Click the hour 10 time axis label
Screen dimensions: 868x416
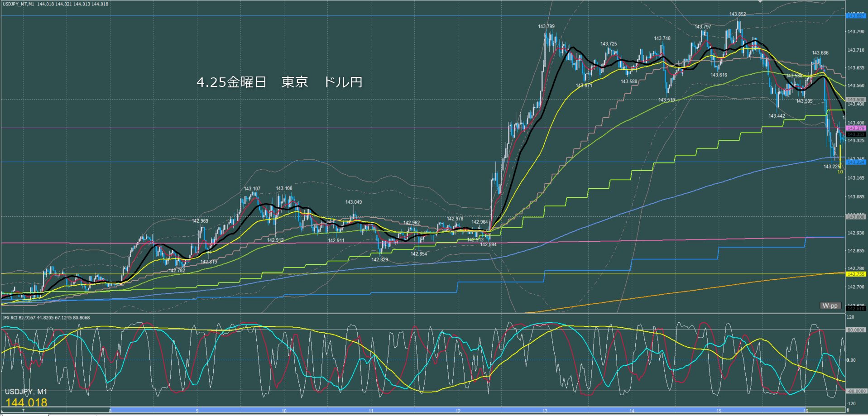(284, 411)
